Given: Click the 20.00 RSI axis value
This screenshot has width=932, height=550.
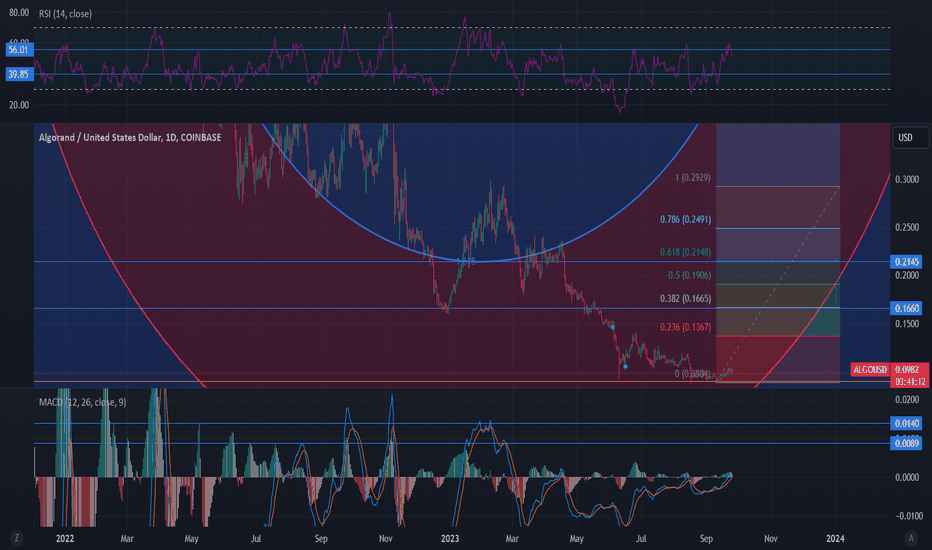Looking at the screenshot, I should click(19, 105).
